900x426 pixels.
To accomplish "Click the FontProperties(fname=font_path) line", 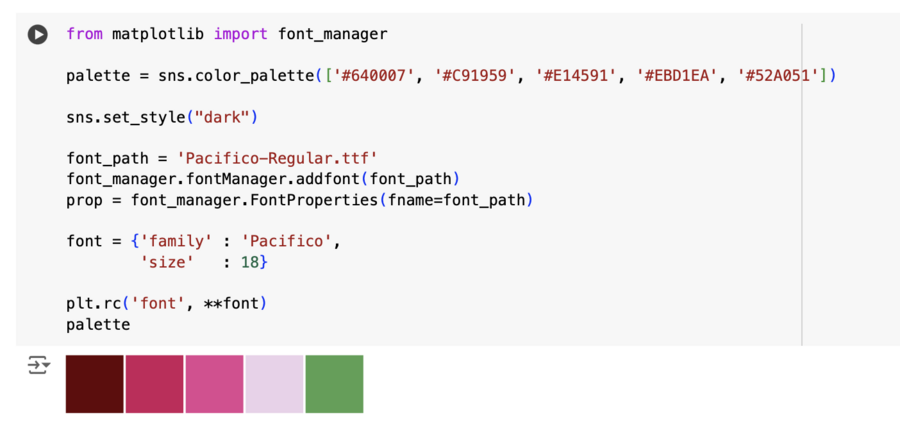I will [300, 200].
